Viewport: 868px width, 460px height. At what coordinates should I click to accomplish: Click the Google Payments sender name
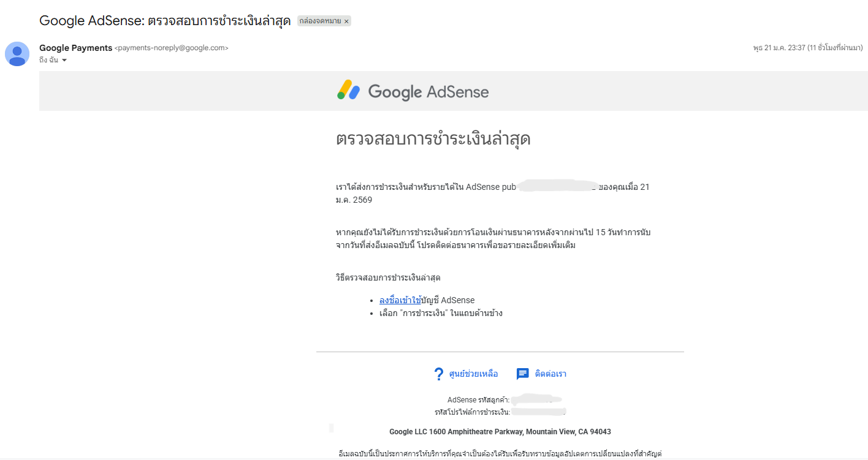pos(75,48)
